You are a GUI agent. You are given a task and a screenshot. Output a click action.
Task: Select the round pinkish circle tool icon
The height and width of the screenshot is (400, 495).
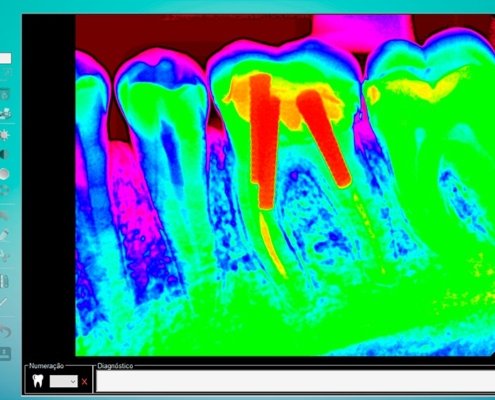coord(4,174)
